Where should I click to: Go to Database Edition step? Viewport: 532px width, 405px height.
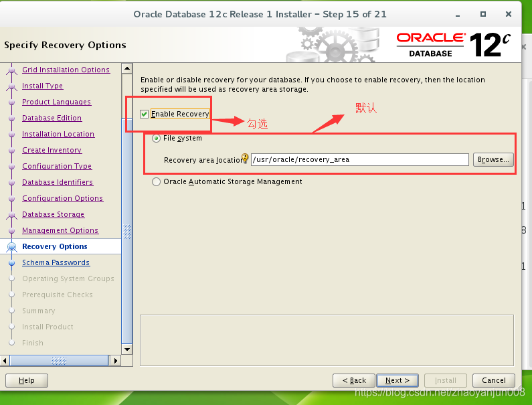click(52, 118)
